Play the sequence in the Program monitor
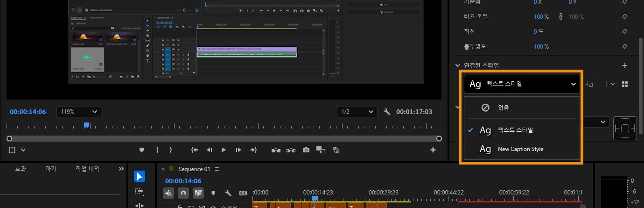The height and width of the screenshot is (208, 644). 224,150
